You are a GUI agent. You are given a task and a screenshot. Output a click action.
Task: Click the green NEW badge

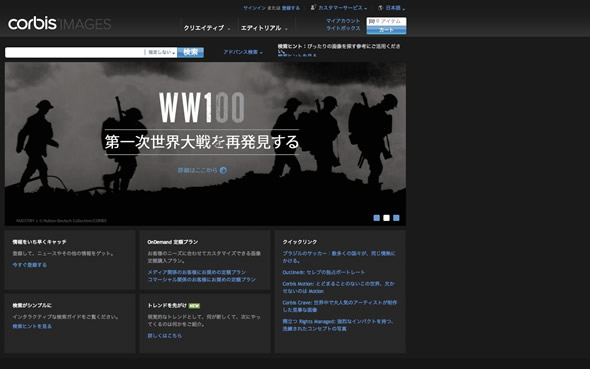pos(194,306)
